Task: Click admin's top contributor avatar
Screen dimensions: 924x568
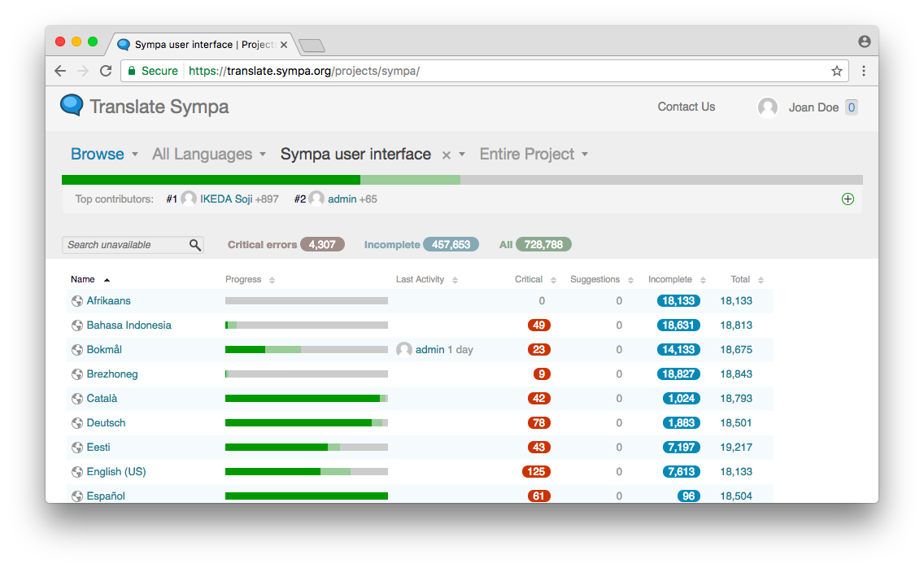Action: click(x=316, y=199)
